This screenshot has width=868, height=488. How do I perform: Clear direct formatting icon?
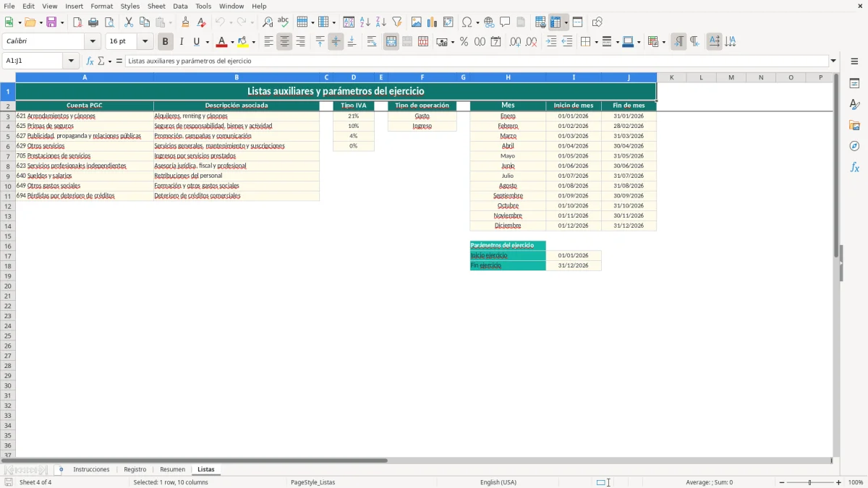(202, 22)
